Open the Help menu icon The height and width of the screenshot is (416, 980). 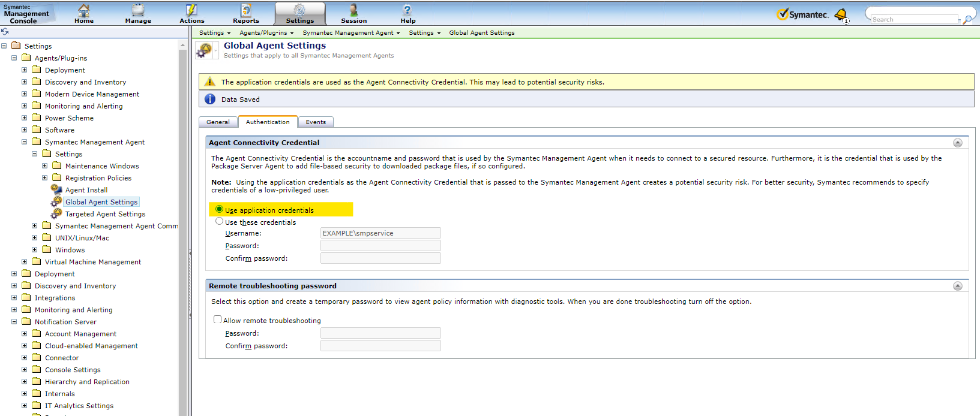(407, 13)
